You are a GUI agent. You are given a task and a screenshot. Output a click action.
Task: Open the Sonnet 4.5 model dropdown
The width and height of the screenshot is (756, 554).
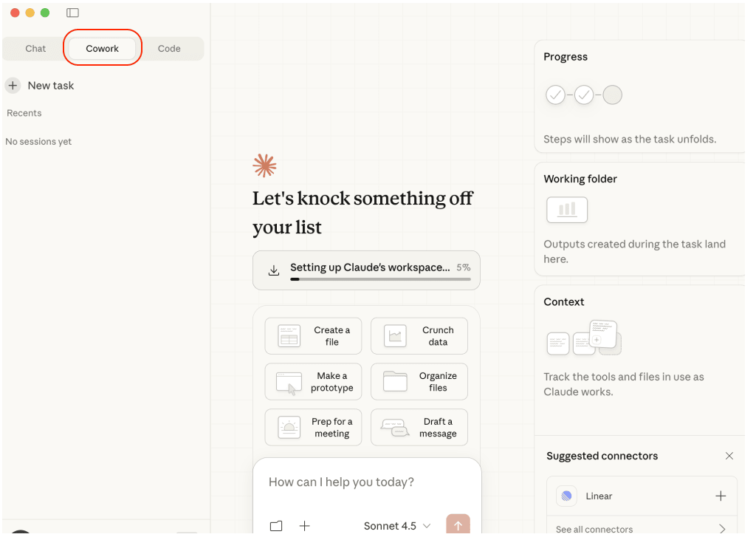click(397, 526)
